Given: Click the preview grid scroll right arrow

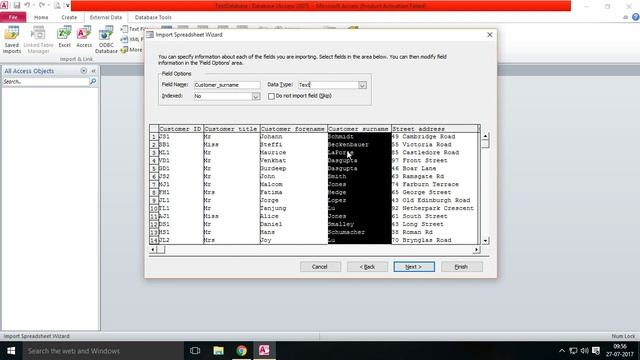Looking at the screenshot, I should coord(476,249).
